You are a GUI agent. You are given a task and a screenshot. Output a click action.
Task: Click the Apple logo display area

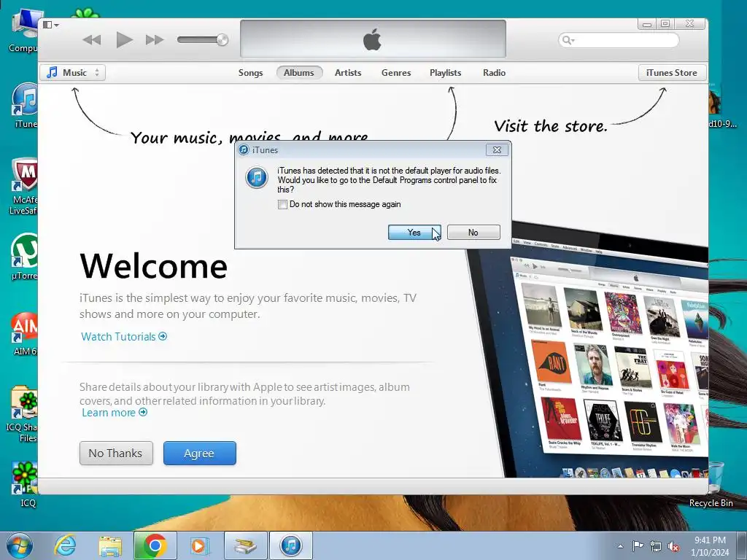373,39
